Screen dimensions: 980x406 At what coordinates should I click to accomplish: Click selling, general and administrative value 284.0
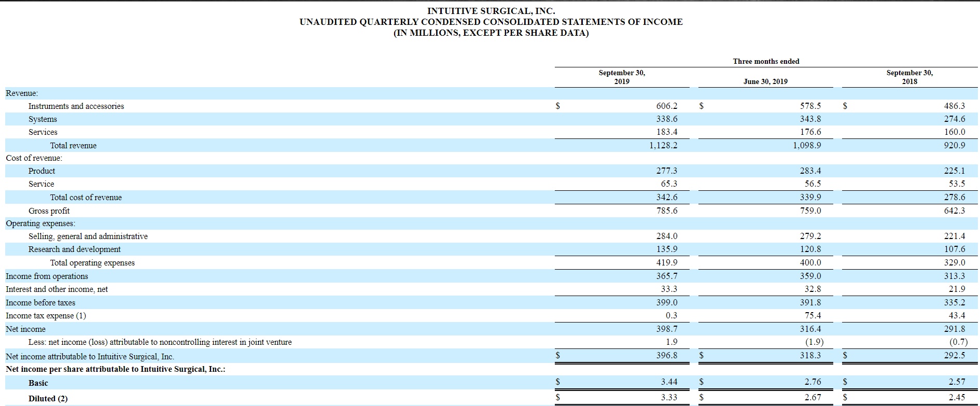[667, 236]
